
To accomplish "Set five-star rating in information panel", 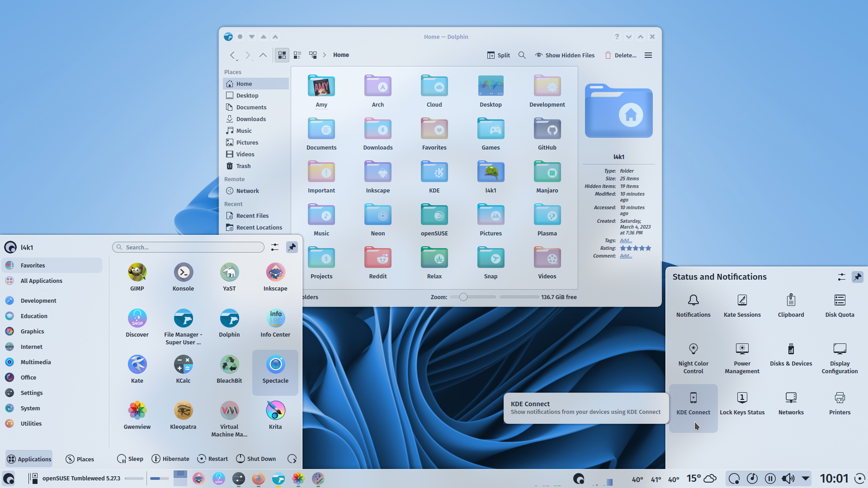I will tap(648, 248).
